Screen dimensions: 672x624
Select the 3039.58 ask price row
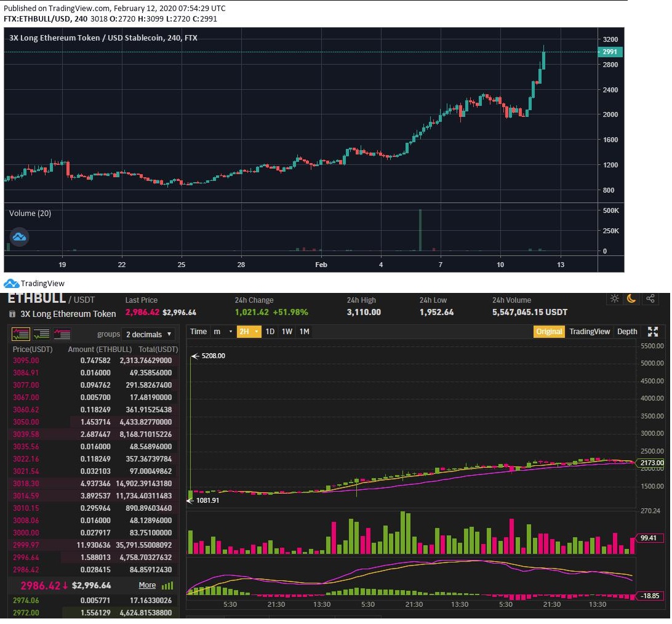[94, 434]
